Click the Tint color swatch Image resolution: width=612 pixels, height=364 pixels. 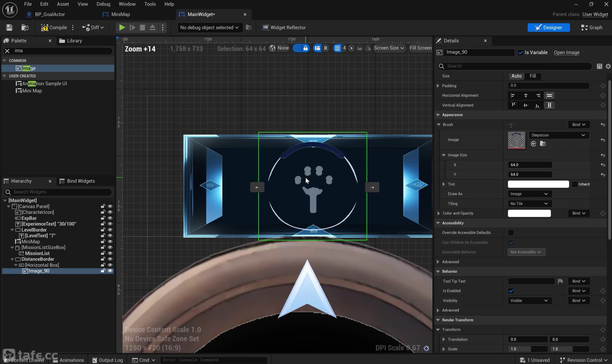[x=538, y=184]
